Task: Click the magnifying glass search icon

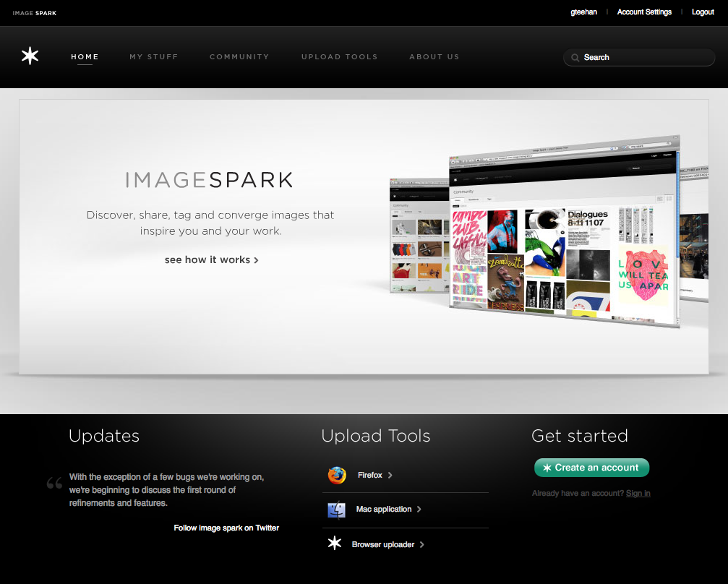Action: [575, 58]
